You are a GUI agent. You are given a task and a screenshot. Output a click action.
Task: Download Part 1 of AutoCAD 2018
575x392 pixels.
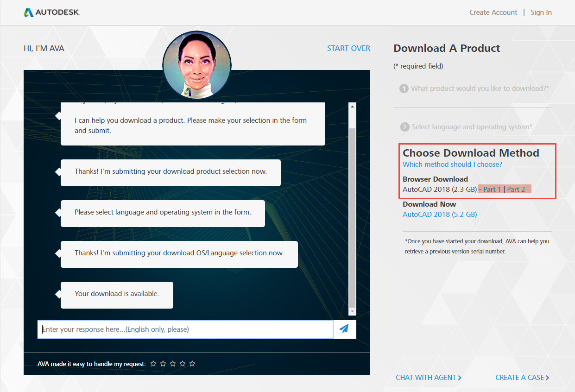492,190
